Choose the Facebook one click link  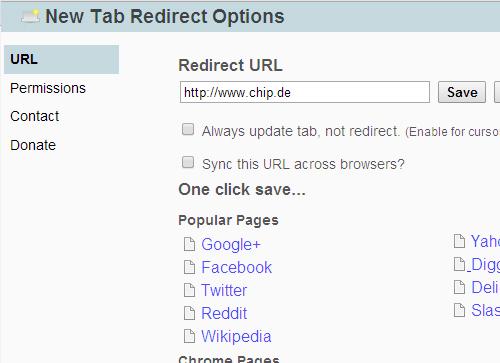tap(237, 267)
